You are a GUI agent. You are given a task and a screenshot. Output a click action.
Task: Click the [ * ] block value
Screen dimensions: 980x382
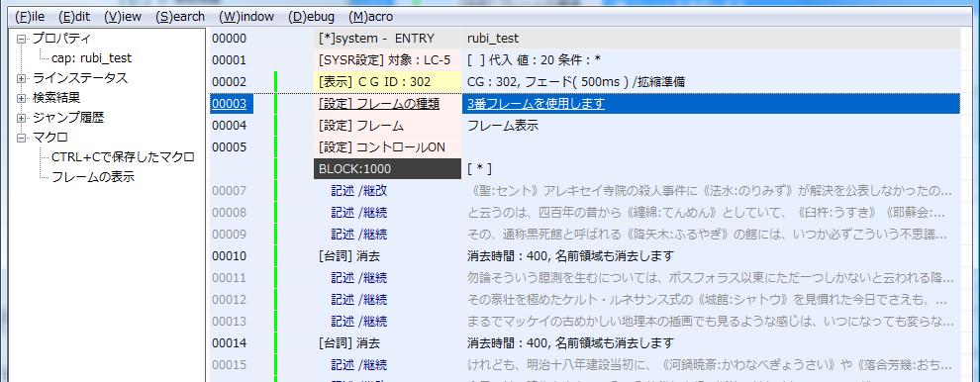pyautogui.click(x=479, y=169)
